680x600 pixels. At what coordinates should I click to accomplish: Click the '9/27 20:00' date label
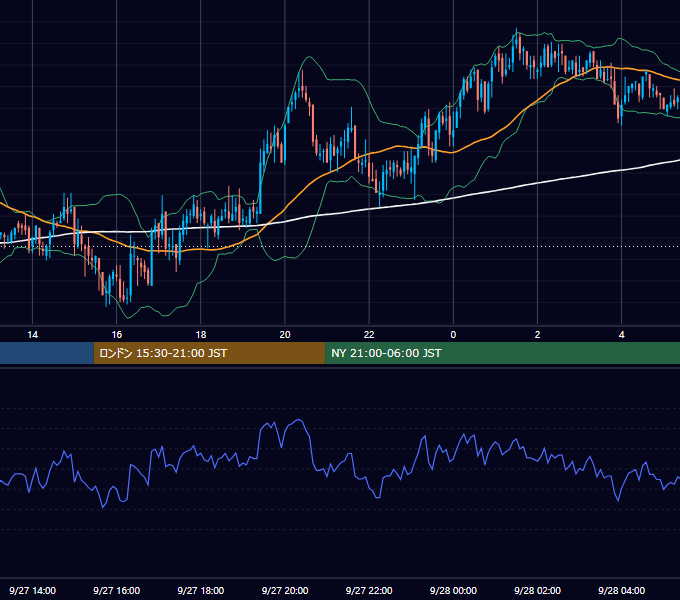[285, 590]
